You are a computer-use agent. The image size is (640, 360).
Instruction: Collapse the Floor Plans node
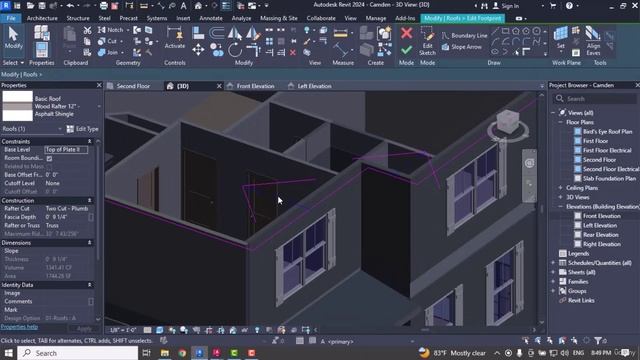tap(560, 122)
